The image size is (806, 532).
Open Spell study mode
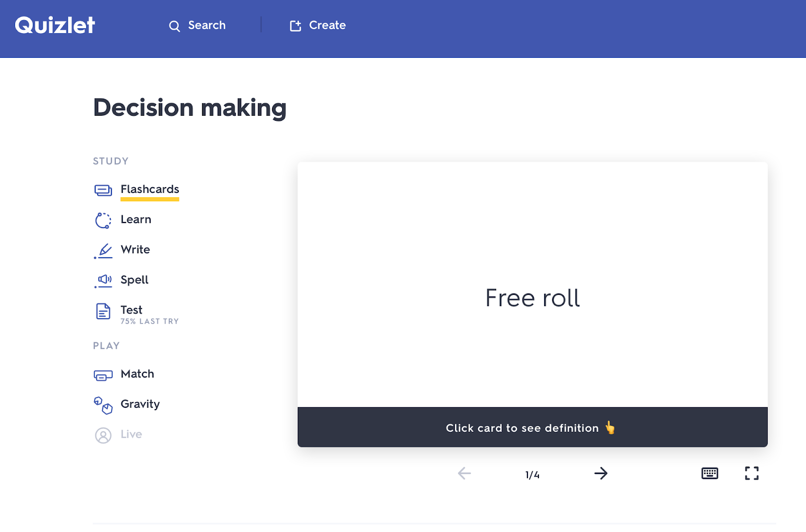pyautogui.click(x=135, y=280)
